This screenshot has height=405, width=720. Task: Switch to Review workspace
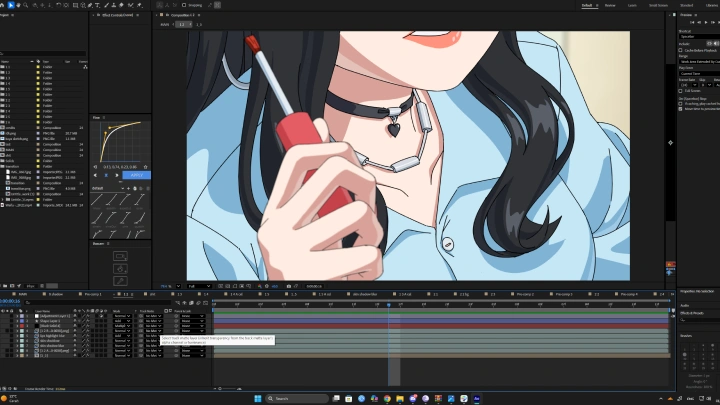click(610, 5)
